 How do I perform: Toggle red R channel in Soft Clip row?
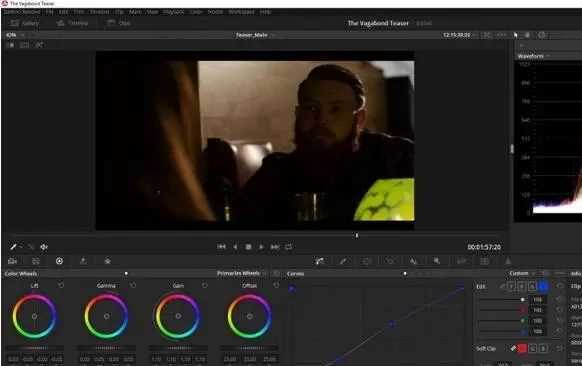tap(522, 348)
